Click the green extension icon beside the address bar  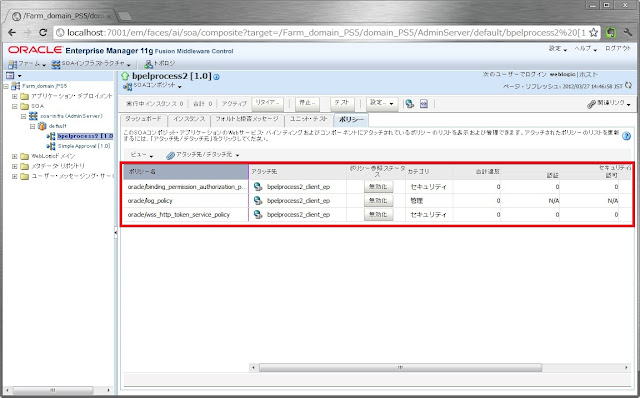[611, 32]
